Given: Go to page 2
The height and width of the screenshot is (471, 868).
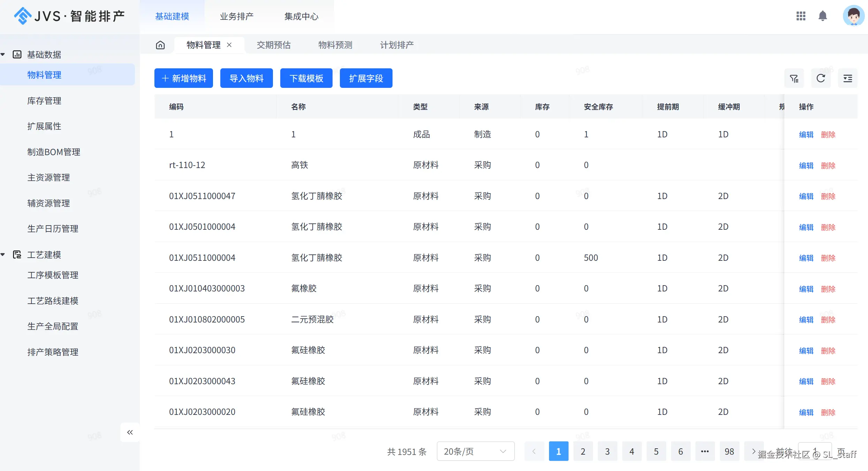Looking at the screenshot, I should (583, 451).
